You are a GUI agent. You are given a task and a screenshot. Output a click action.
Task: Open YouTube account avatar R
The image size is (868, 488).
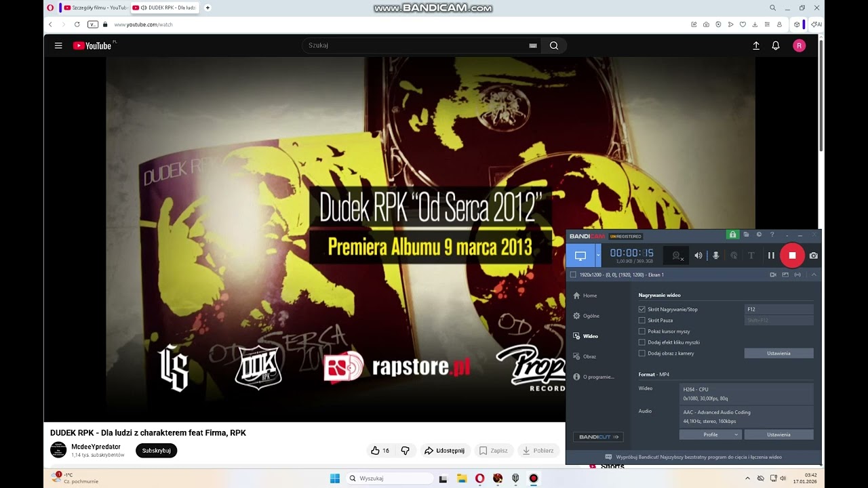[800, 45]
